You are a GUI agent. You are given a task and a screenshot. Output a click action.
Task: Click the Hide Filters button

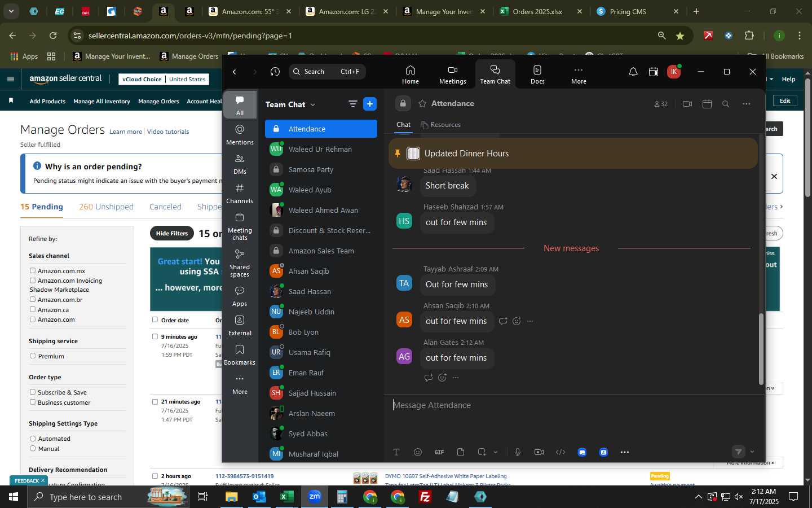172,233
